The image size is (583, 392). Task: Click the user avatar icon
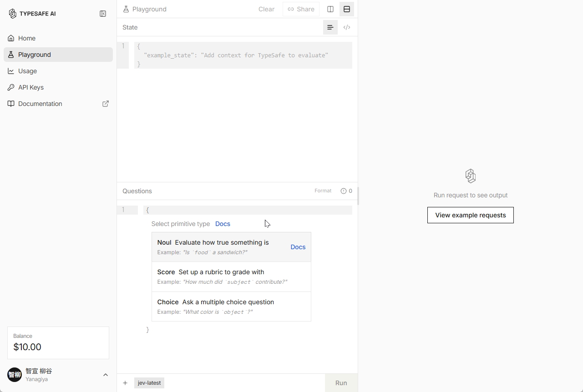15,375
